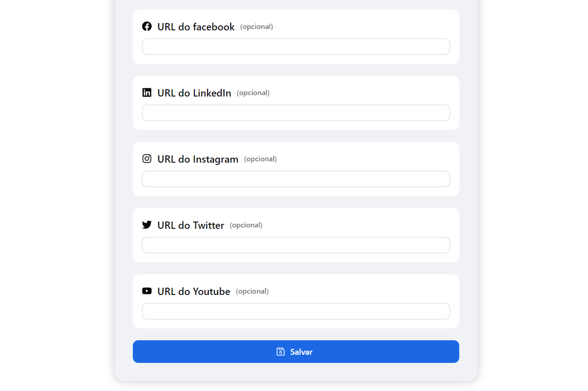Focus the YouTube URL input field
The height and width of the screenshot is (391, 588).
click(x=296, y=311)
